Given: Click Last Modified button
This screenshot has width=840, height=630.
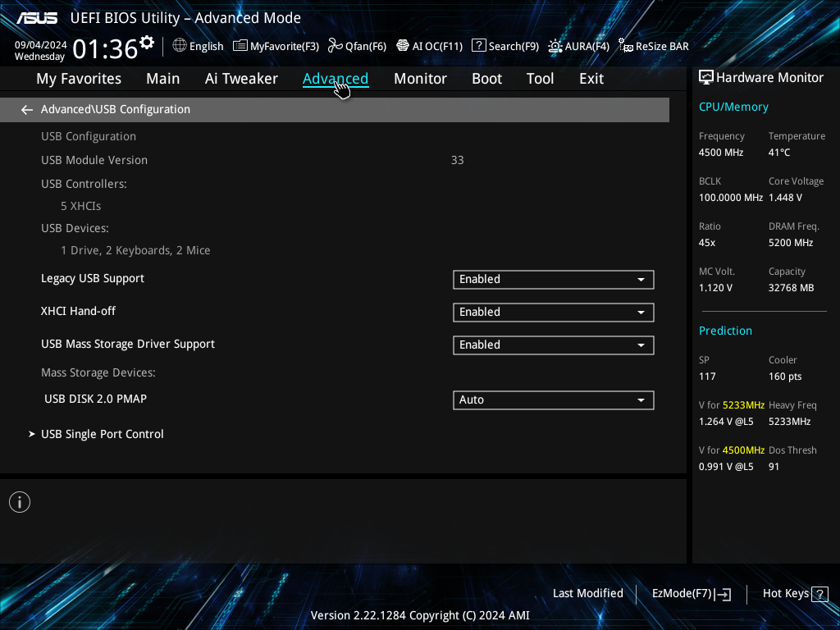Looking at the screenshot, I should [587, 594].
